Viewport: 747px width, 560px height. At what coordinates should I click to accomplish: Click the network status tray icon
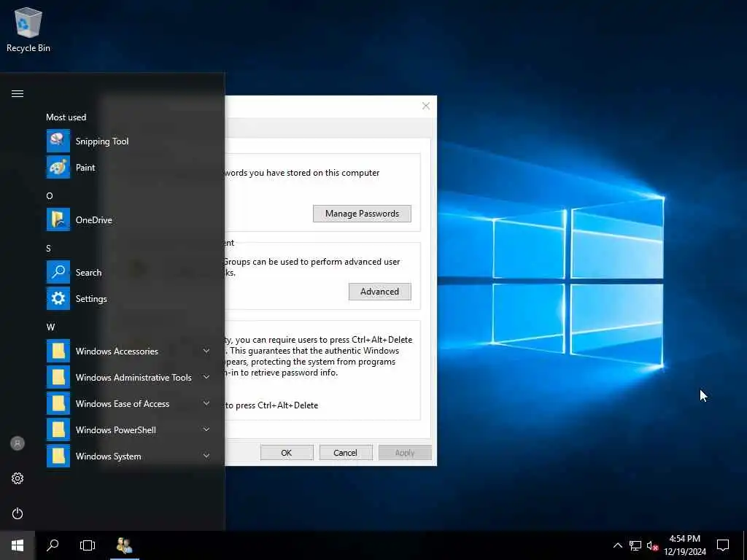coord(635,545)
